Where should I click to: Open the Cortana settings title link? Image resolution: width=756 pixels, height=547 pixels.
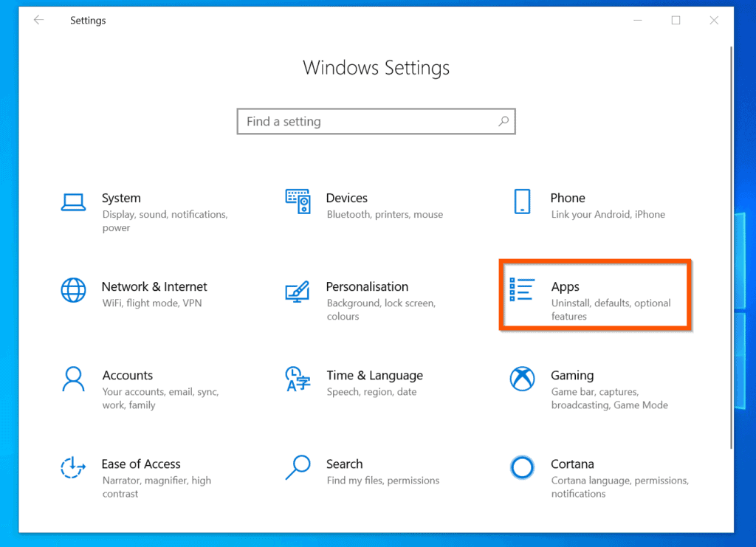point(572,464)
